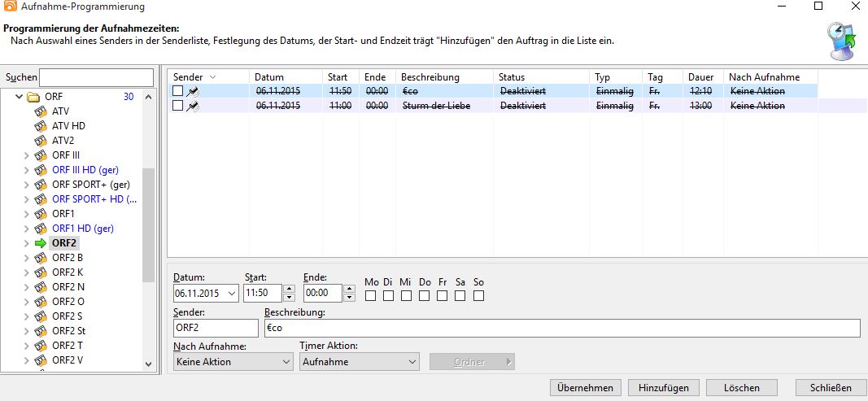The width and height of the screenshot is (868, 401).
Task: Click pin icon in the €co row
Action: click(x=193, y=91)
